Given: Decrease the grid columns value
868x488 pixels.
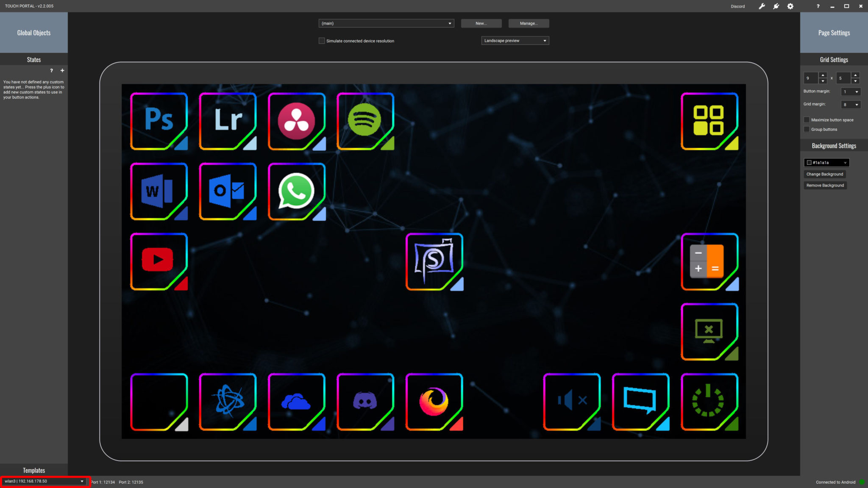Looking at the screenshot, I should 823,81.
